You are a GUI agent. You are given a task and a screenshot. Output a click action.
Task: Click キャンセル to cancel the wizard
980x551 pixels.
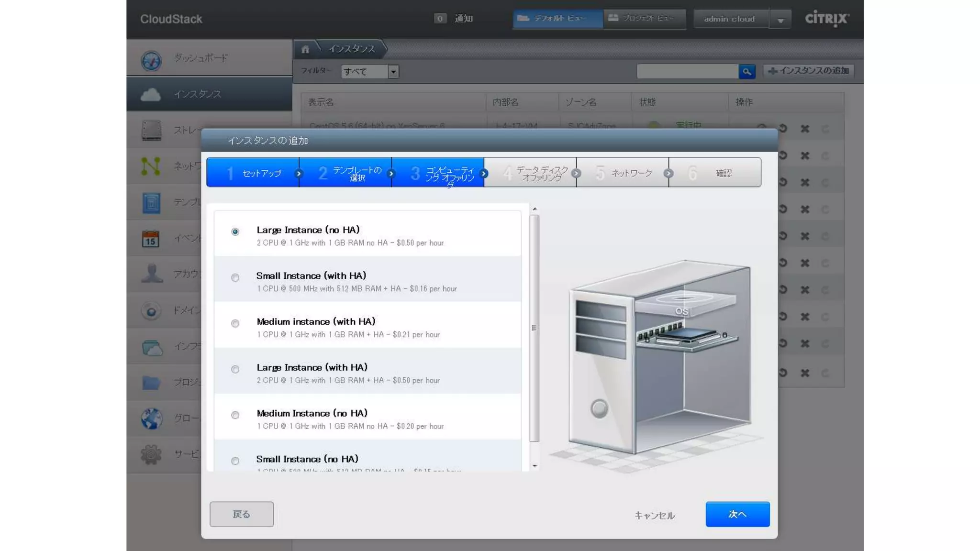point(655,515)
